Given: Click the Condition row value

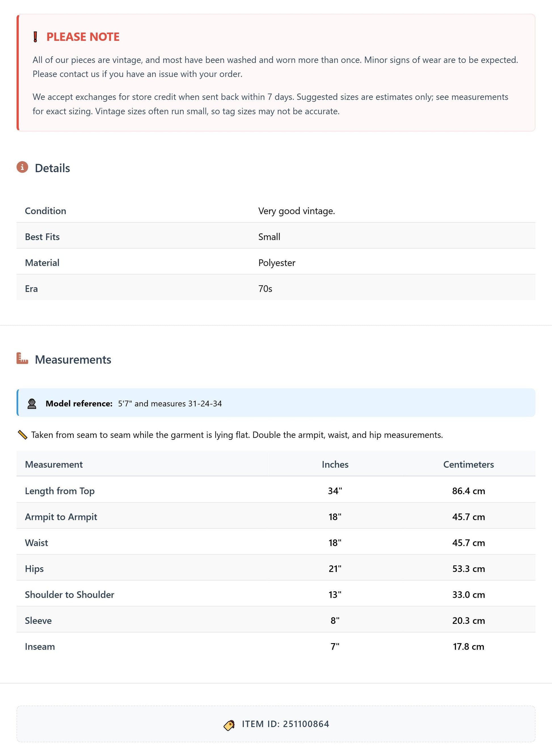Looking at the screenshot, I should [x=297, y=211].
